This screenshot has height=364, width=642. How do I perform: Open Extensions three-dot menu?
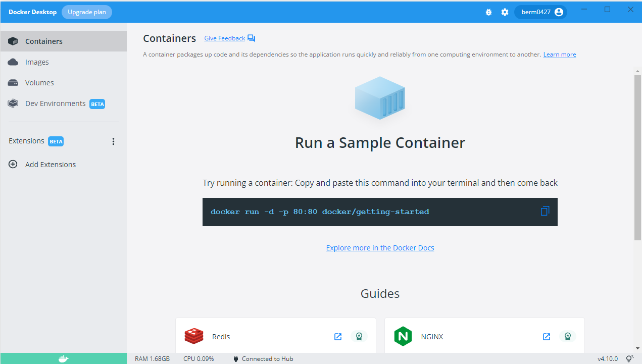tap(113, 141)
